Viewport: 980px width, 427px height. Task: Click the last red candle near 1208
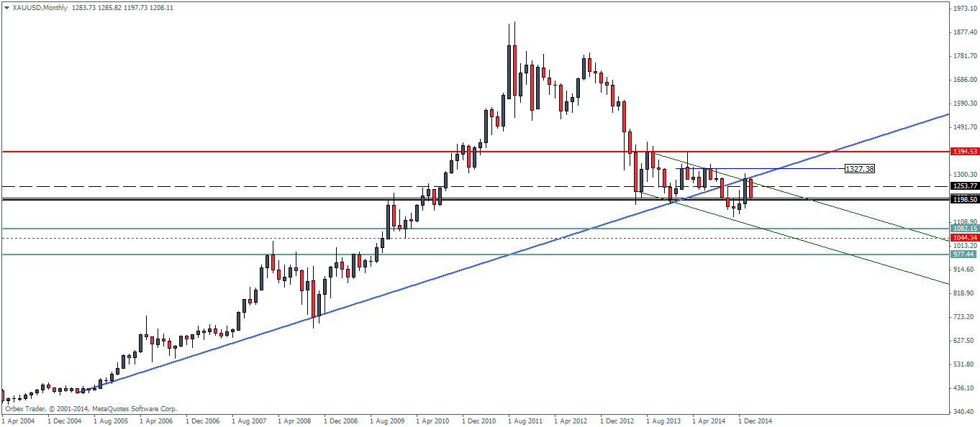751,189
